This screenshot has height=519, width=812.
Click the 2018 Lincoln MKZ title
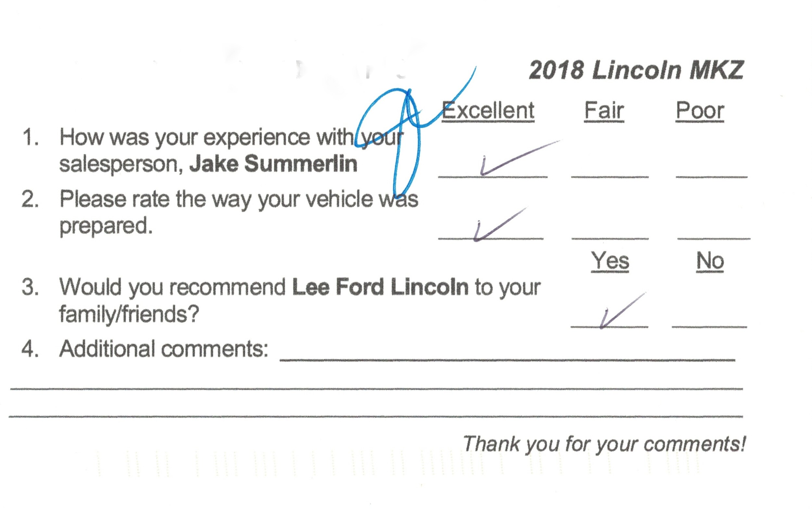tap(636, 70)
